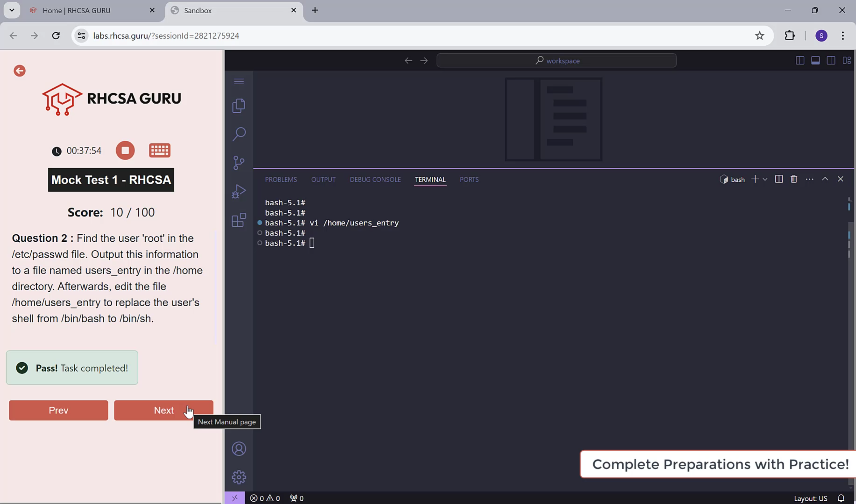This screenshot has height=504, width=856.
Task: Click the editor Go Forward arrow
Action: coord(424,61)
